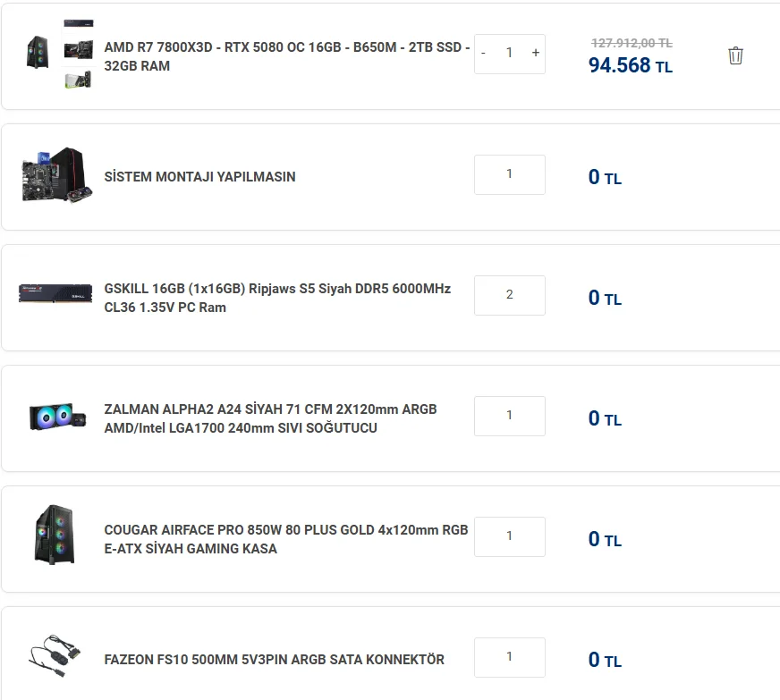Click quantity box for GSKILL RAM

click(509, 295)
